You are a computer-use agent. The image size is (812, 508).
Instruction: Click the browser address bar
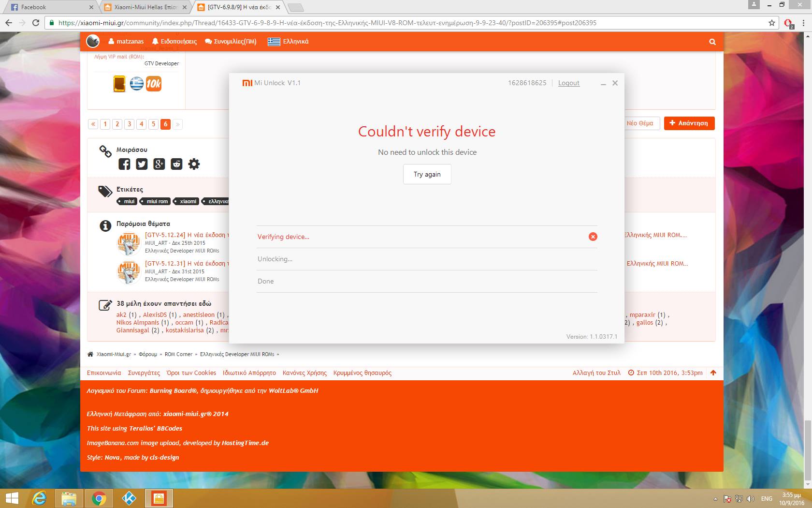(387, 23)
